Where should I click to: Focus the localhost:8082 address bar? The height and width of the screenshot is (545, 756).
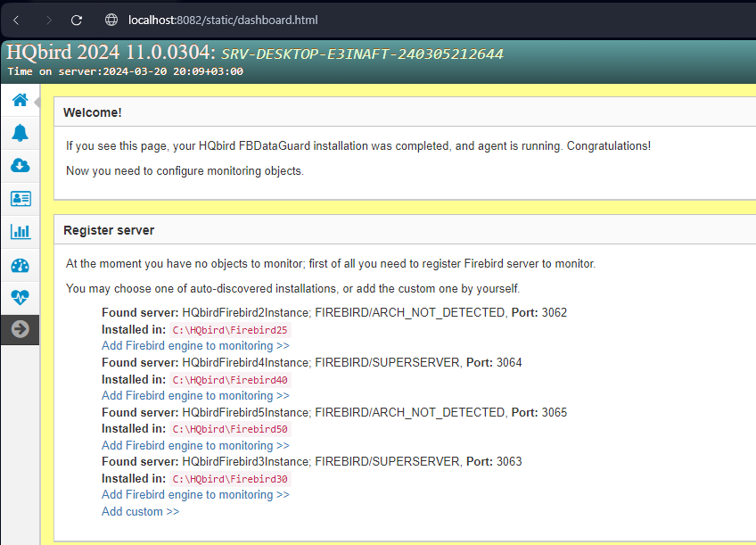[223, 21]
